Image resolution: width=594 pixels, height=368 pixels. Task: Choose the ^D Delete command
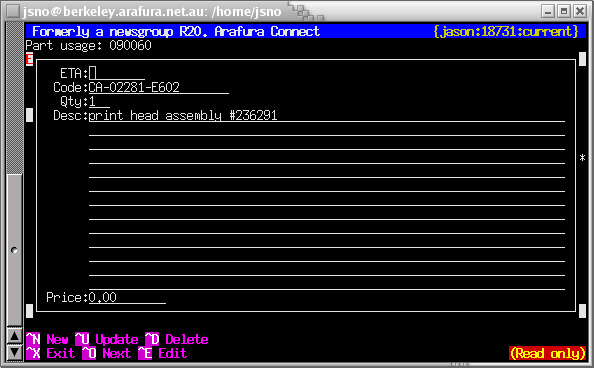[x=177, y=339]
